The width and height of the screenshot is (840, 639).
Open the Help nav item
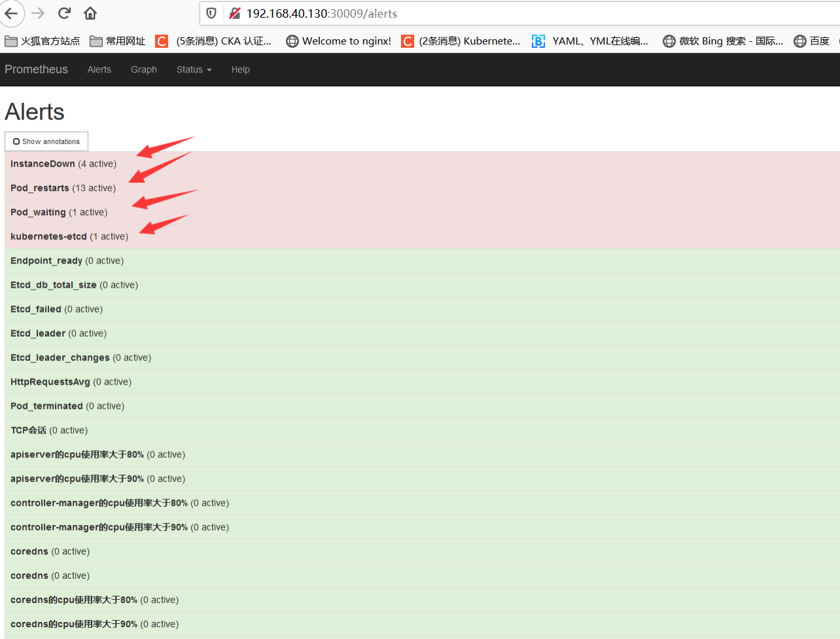[x=241, y=69]
